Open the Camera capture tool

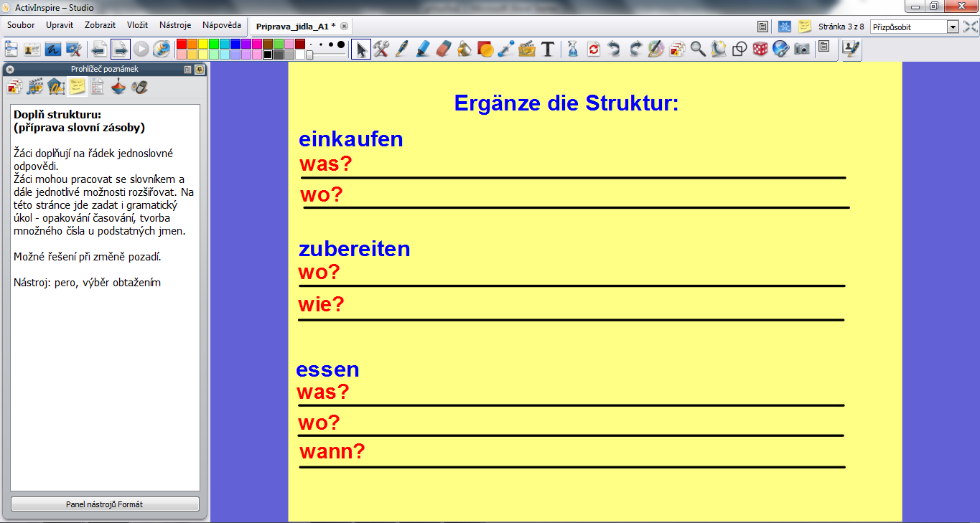[x=802, y=49]
